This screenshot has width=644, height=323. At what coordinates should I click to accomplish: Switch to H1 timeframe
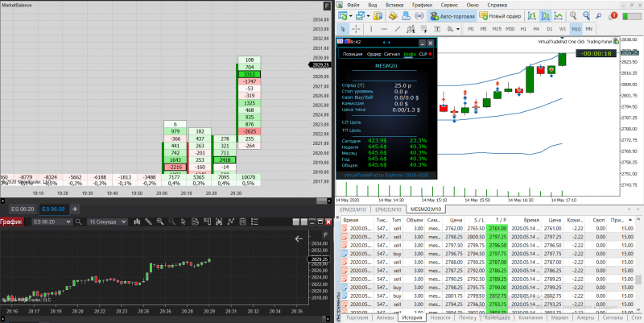pyautogui.click(x=523, y=29)
